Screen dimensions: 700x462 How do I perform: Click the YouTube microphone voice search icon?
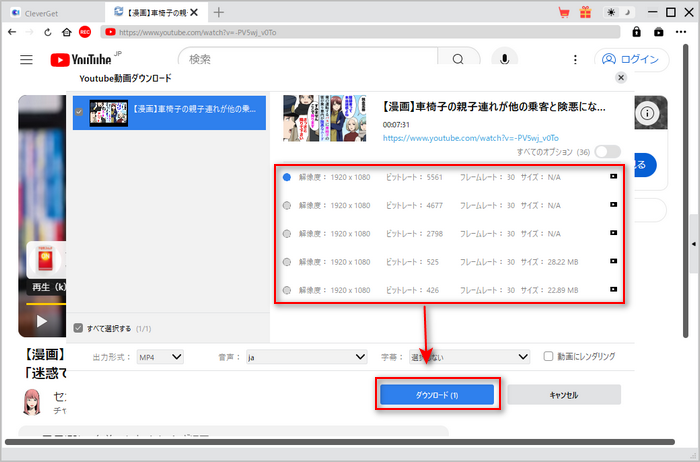point(505,59)
